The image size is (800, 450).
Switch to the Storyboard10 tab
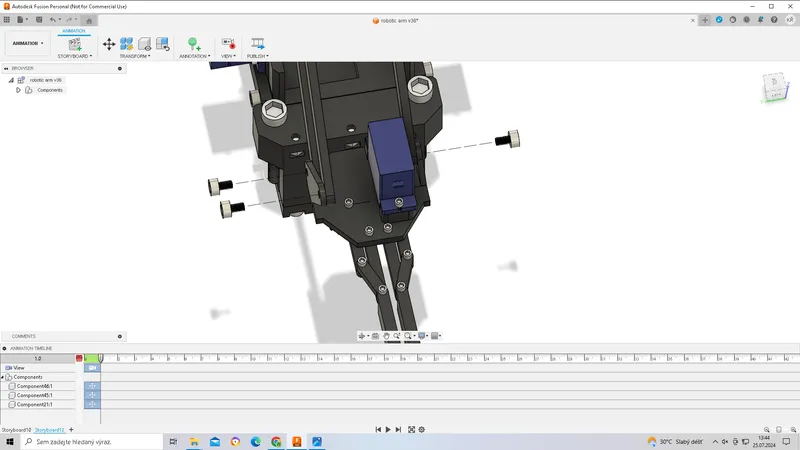(x=16, y=430)
